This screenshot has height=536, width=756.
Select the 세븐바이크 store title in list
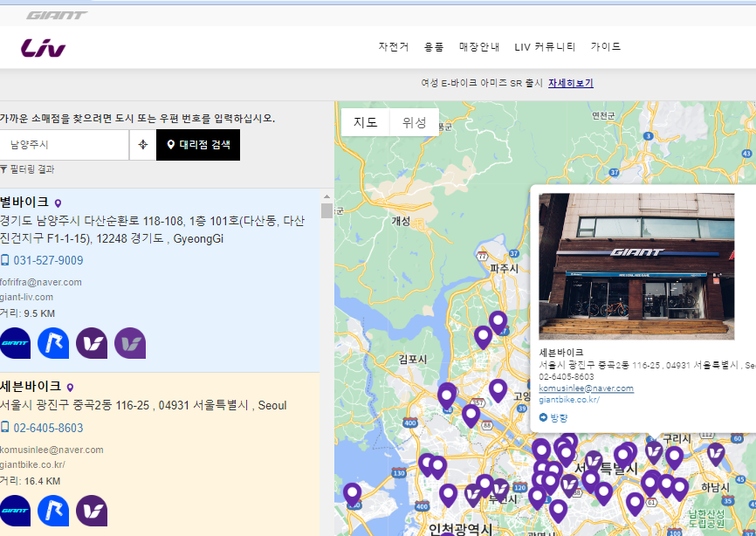click(x=31, y=386)
